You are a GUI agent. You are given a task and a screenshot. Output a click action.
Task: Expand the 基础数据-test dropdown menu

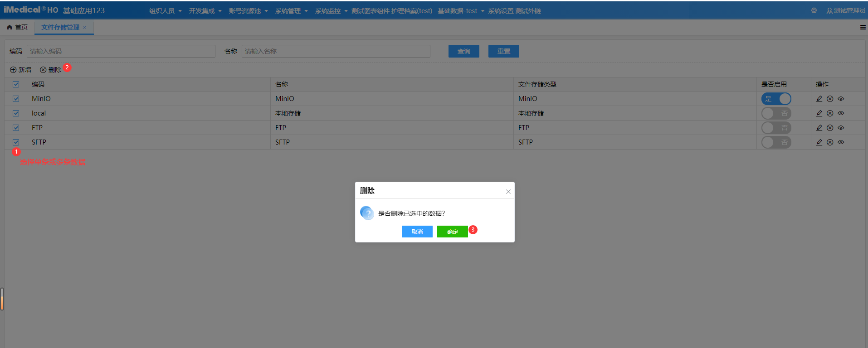tap(461, 11)
